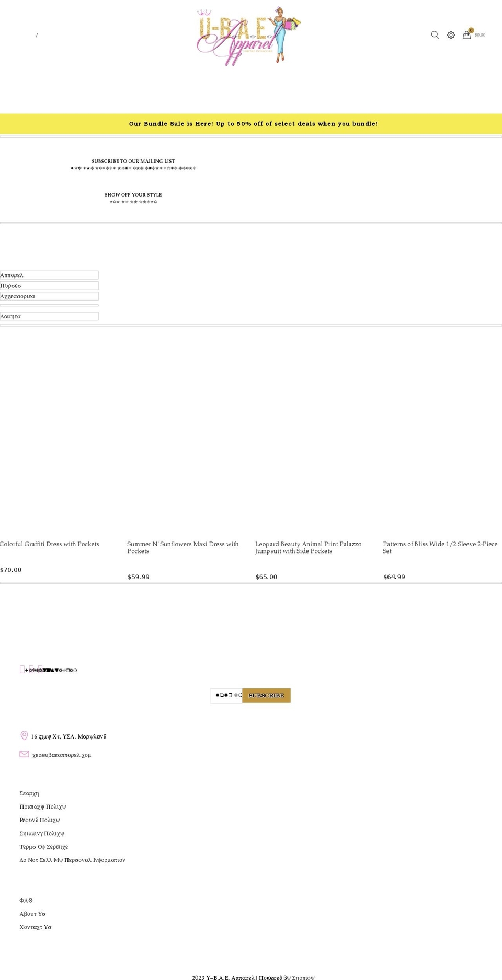Image resolution: width=502 pixels, height=980 pixels.
Task: Select the "Πυρσεσ" category item
Action: tap(49, 286)
